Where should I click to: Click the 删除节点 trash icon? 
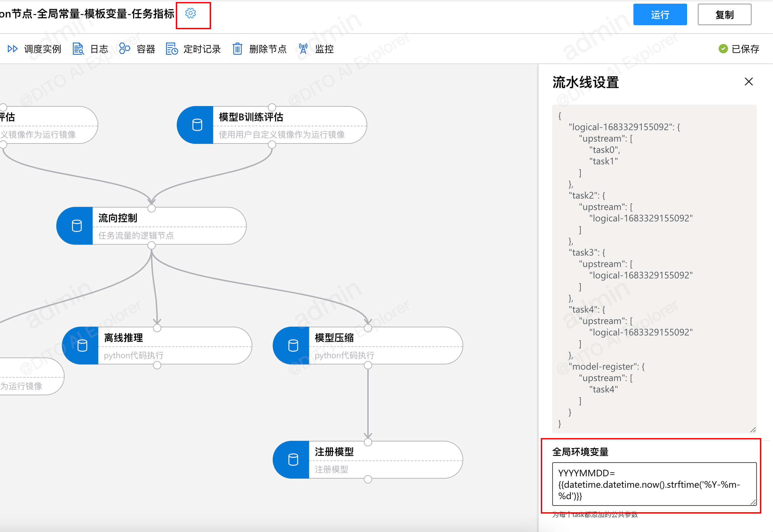coord(237,49)
